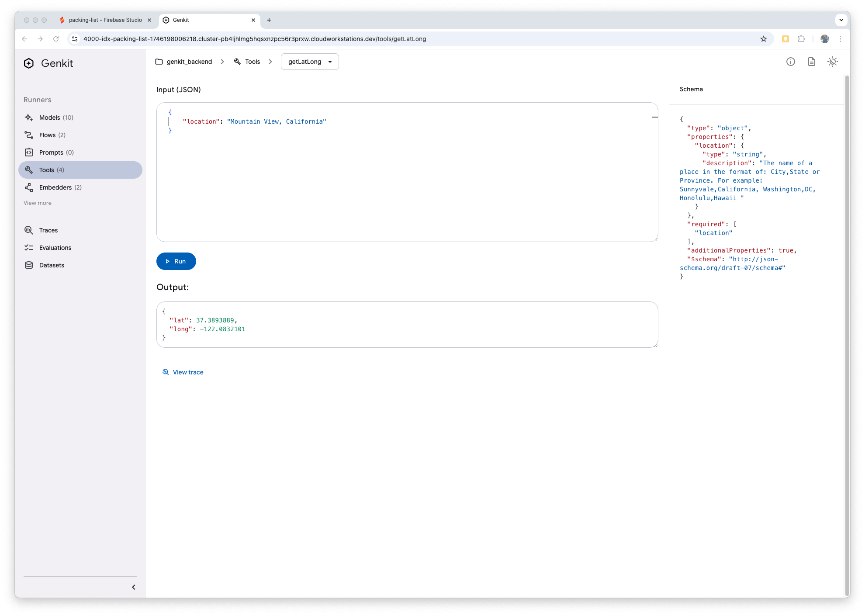Viewport: 865px width, 616px height.
Task: Open the Traces page
Action: pyautogui.click(x=80, y=230)
